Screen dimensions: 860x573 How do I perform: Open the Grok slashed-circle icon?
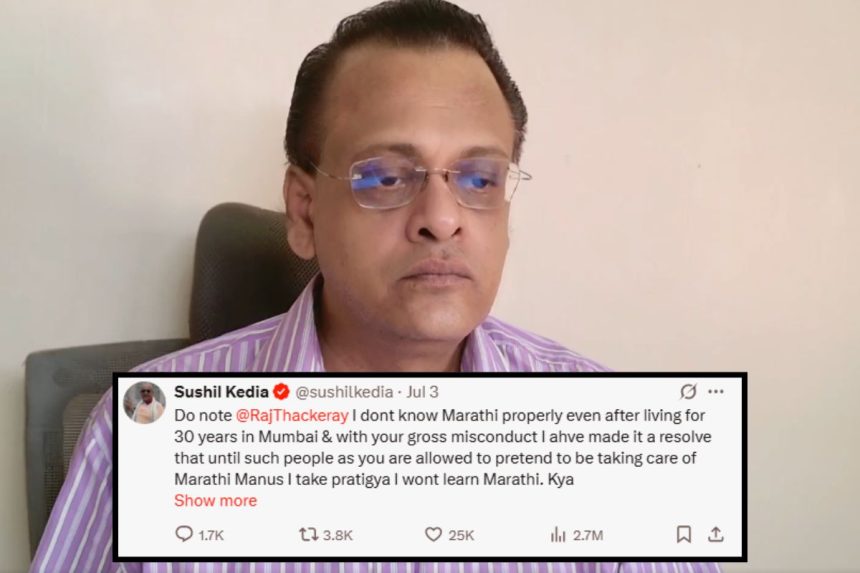(x=688, y=392)
